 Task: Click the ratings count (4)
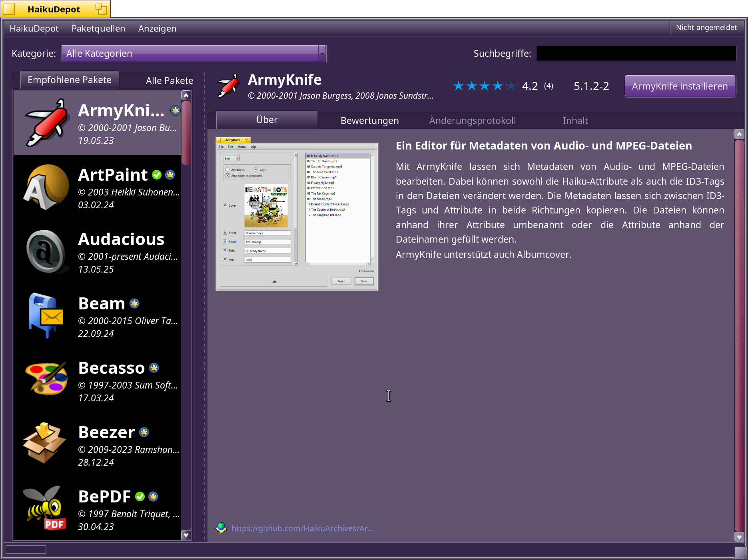(549, 86)
